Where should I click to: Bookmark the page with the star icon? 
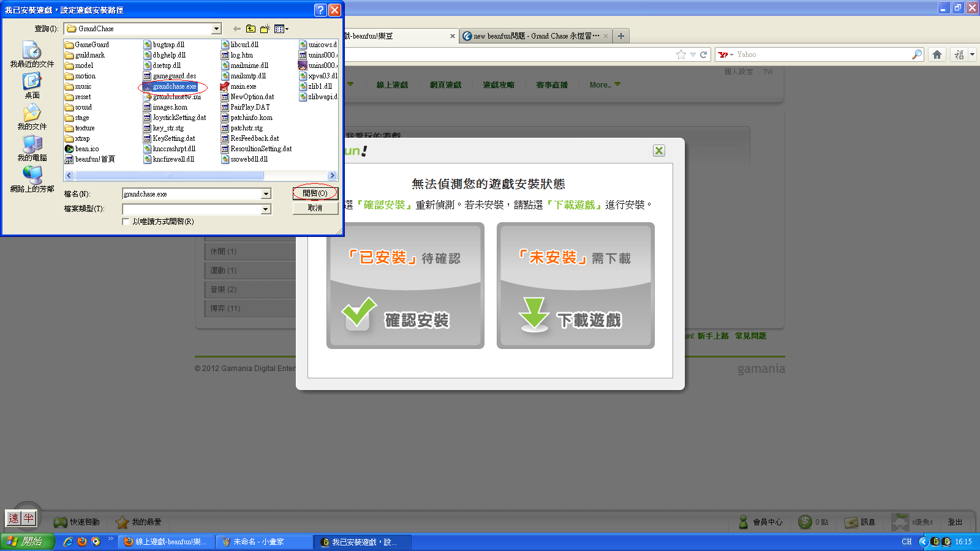(680, 54)
